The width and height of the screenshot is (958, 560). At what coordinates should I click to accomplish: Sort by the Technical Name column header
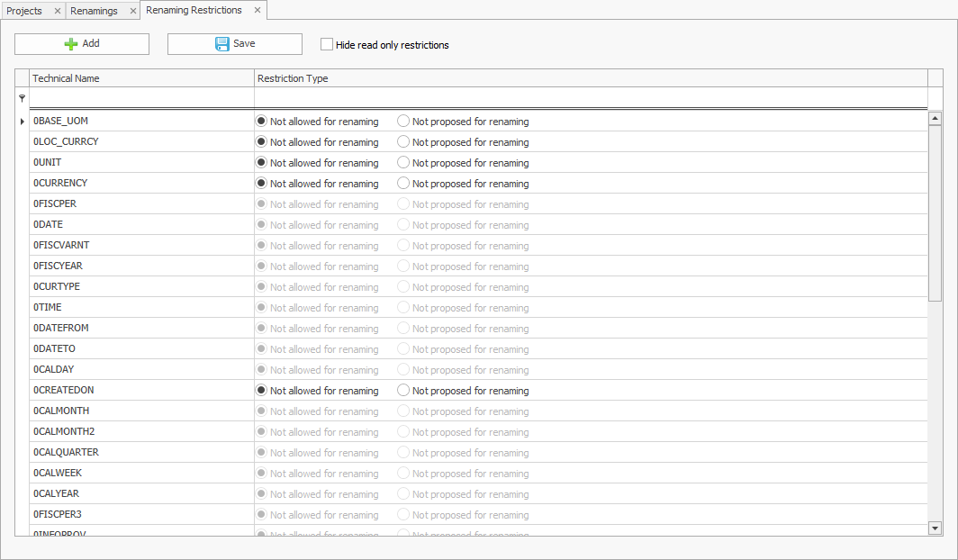(x=140, y=78)
